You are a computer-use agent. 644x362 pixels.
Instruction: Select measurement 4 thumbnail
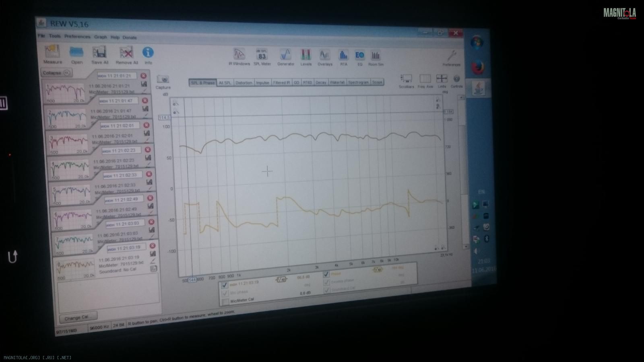70,170
